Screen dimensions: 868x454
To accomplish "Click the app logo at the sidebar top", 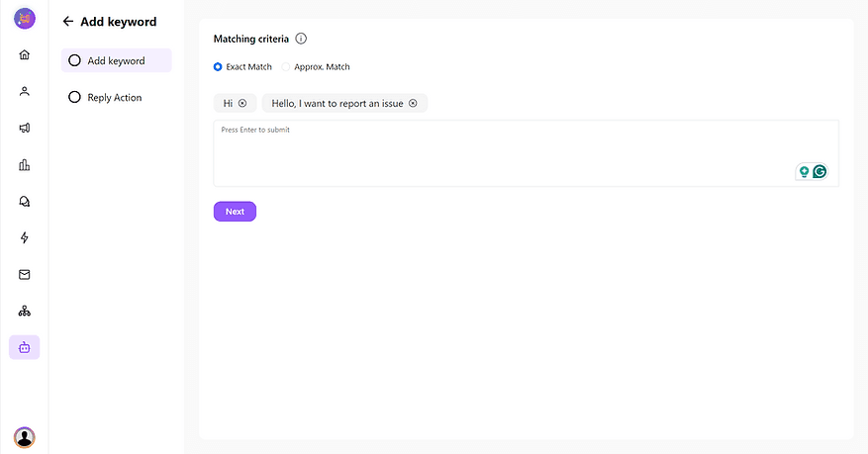I will [25, 18].
